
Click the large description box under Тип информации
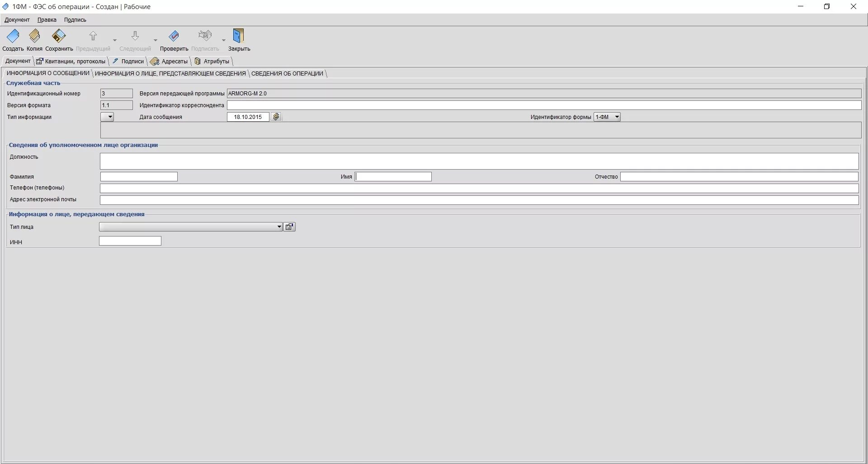[x=481, y=130]
